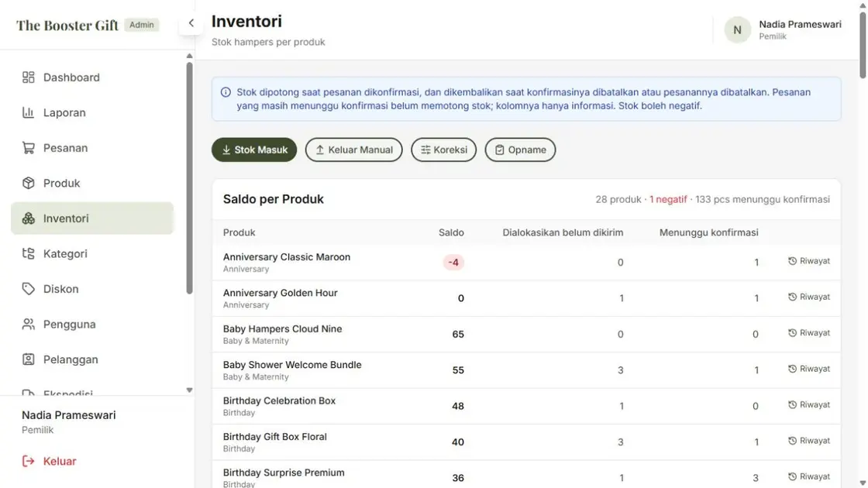868x488 pixels.
Task: Click the info icon in the stock notice
Action: tap(226, 92)
